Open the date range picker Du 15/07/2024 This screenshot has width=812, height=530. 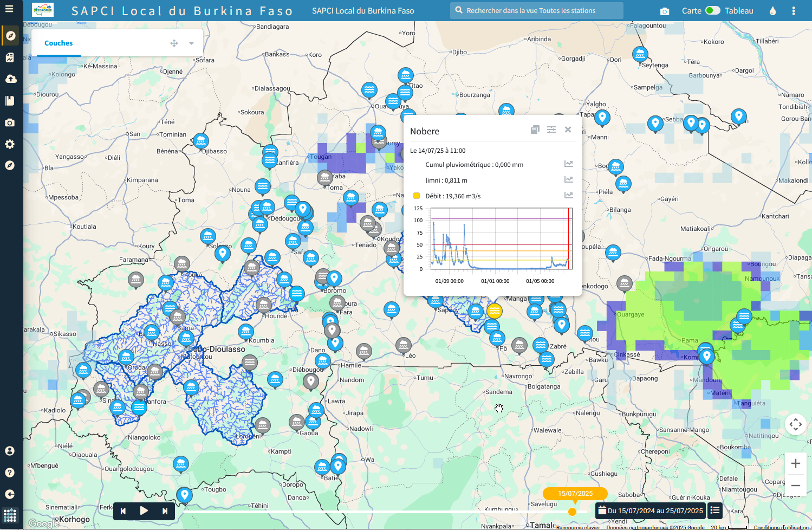click(651, 510)
